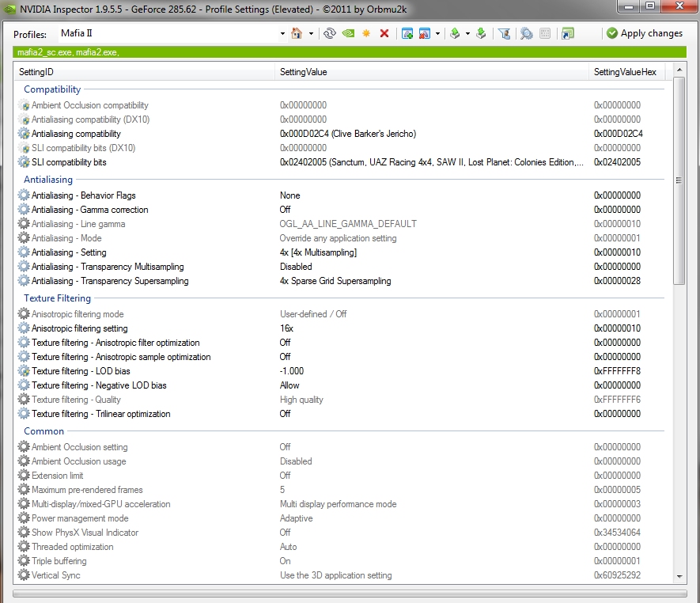Click gear icon beside Antialiasing - Setting

pos(24,252)
